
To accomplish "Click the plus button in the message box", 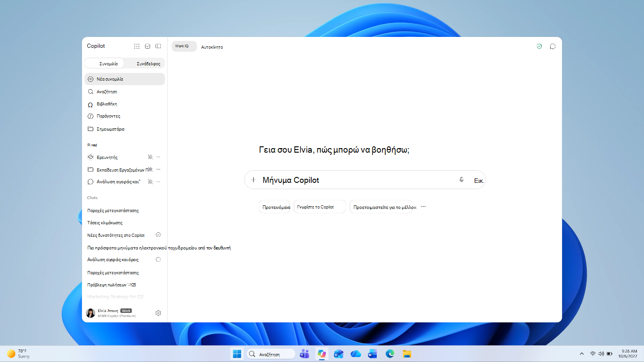I will (254, 180).
